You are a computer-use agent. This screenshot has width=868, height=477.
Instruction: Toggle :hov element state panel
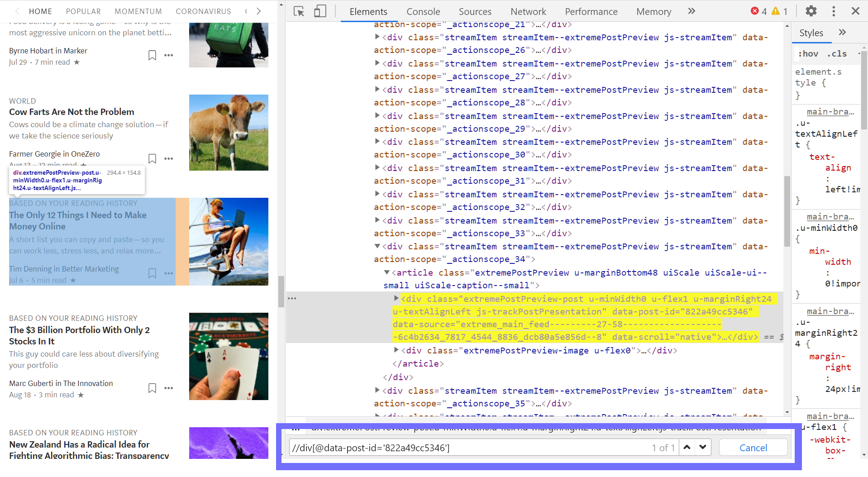point(808,54)
